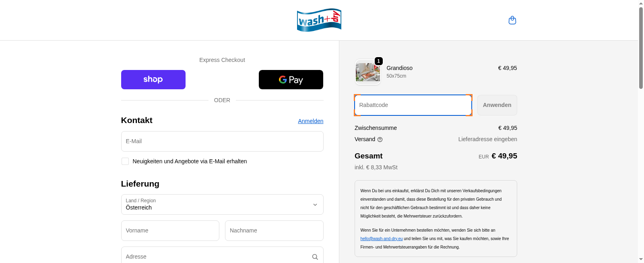This screenshot has height=263, width=644.
Task: Enable the newsletter offers checkbox
Action: pyautogui.click(x=125, y=161)
